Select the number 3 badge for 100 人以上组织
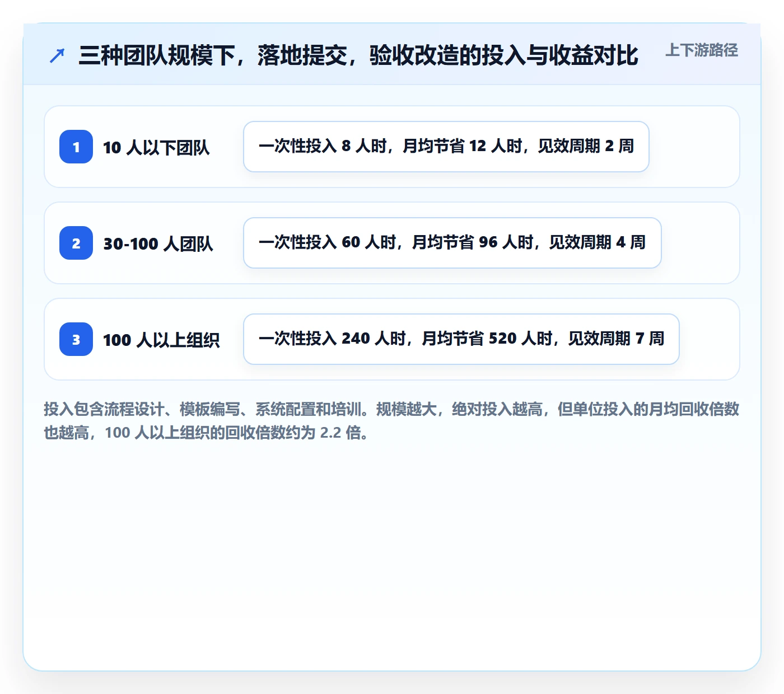 (76, 339)
